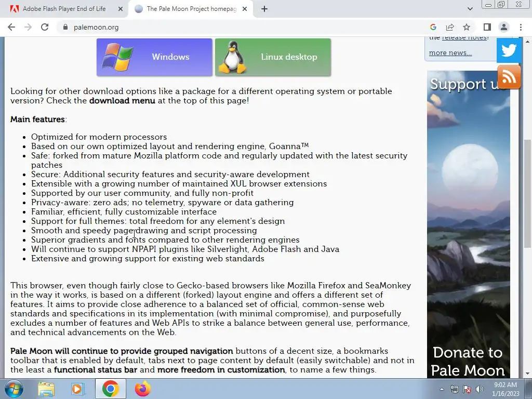
Task: Click the padlock site info icon
Action: (65, 27)
